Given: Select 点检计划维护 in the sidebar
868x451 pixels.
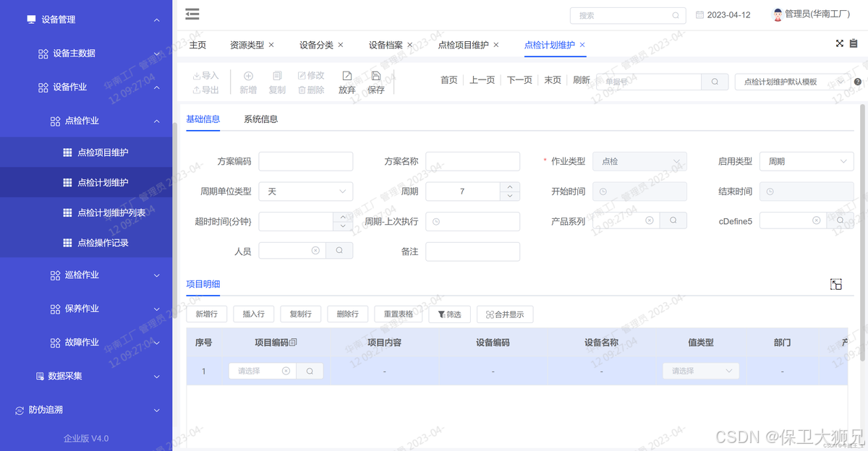Looking at the screenshot, I should pyautogui.click(x=86, y=183).
